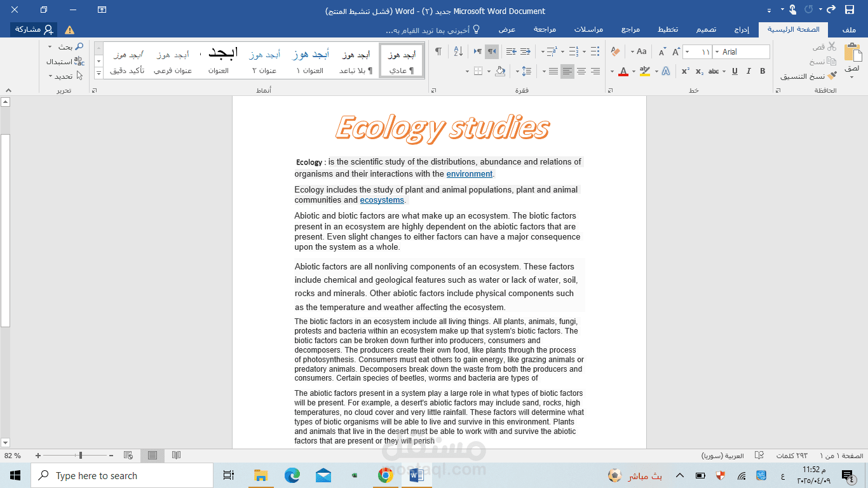Justify text with the justify icon

tap(553, 71)
